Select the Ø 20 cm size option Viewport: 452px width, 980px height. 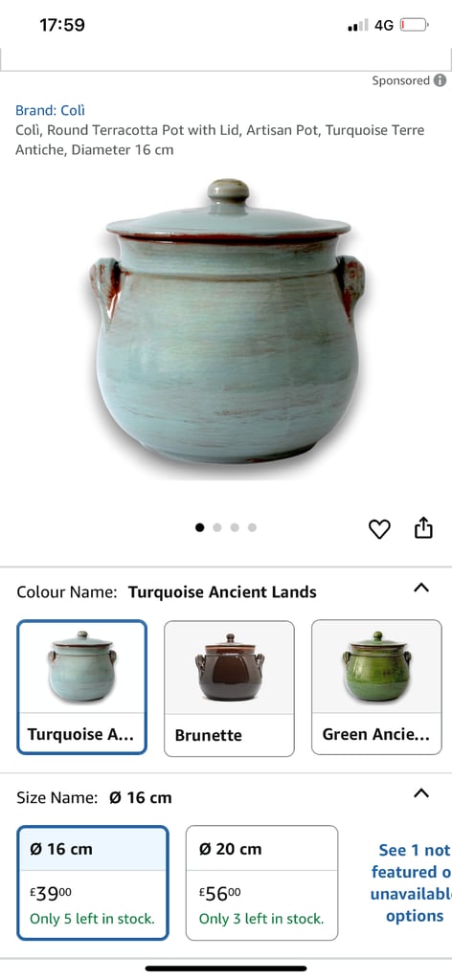(x=262, y=882)
